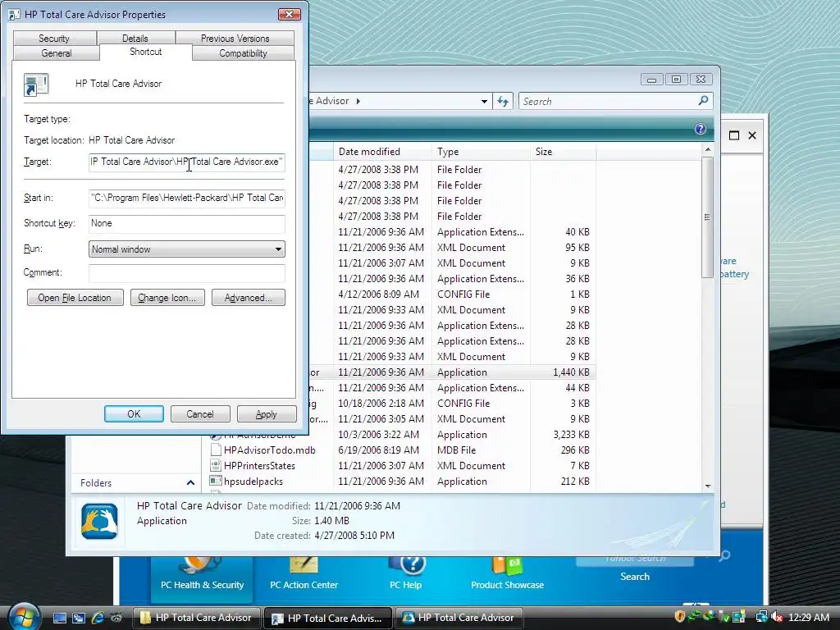Screen dimensions: 840x630
Task: Switch to the Previous Versions tab
Action: 235,39
